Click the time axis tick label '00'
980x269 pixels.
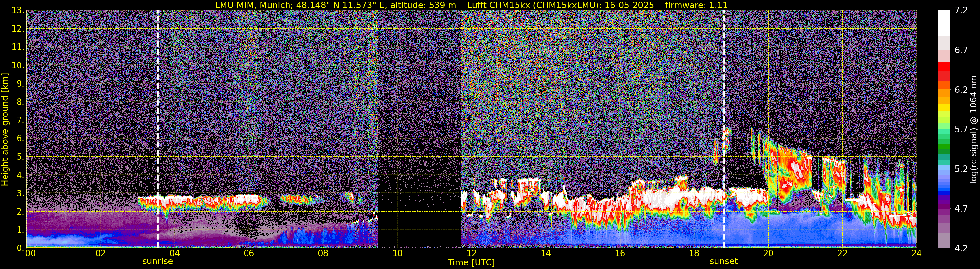click(x=31, y=253)
